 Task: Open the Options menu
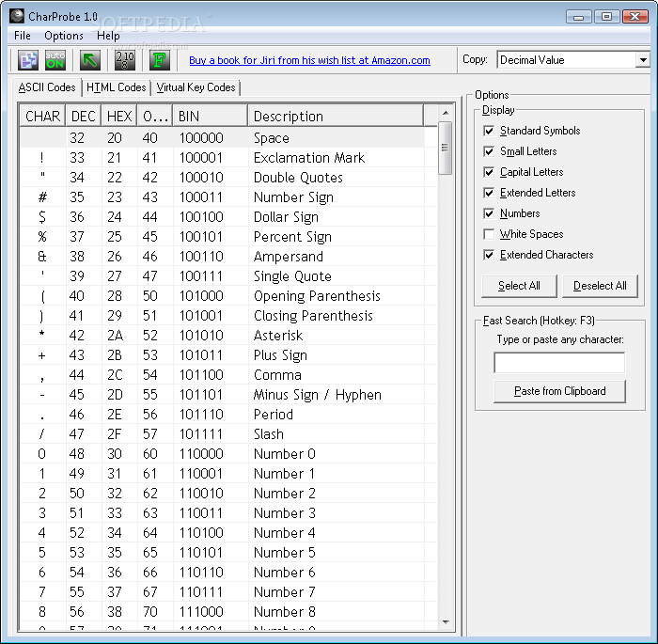point(64,36)
